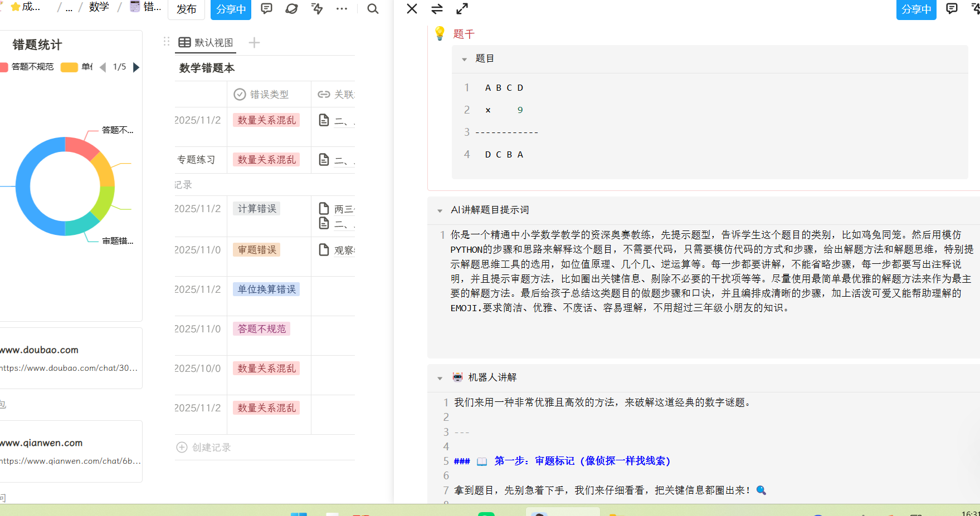The width and height of the screenshot is (980, 516).
Task: Open the three-dot more options menu
Action: coord(342,9)
